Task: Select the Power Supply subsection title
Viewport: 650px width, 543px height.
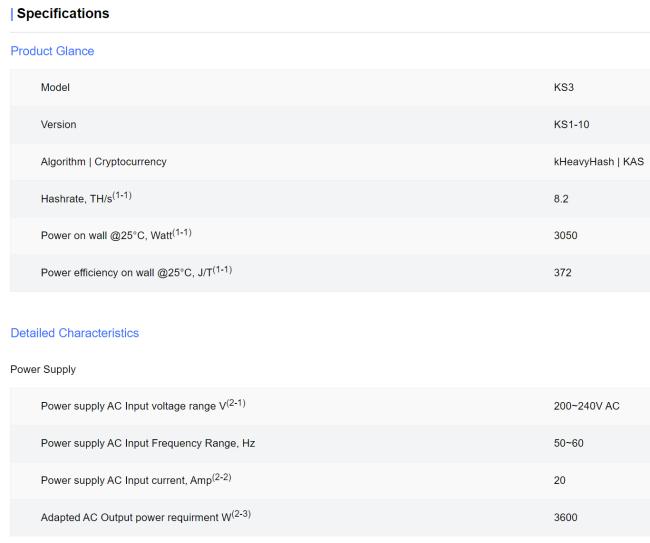Action: [x=43, y=369]
